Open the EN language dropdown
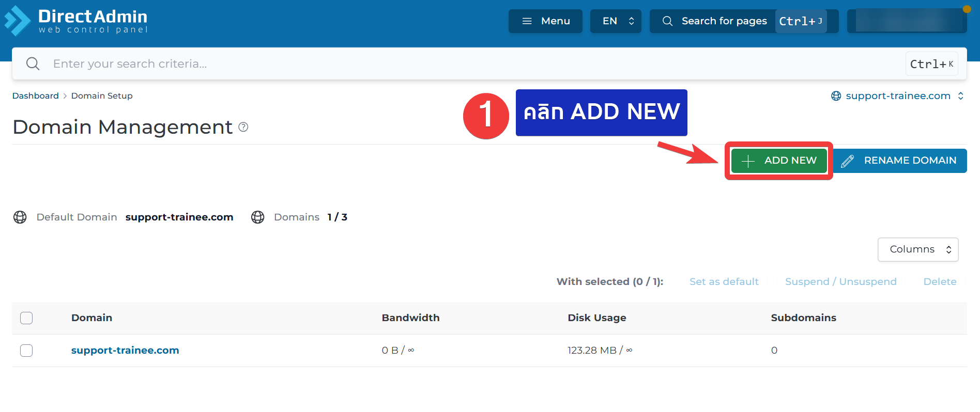 click(616, 21)
